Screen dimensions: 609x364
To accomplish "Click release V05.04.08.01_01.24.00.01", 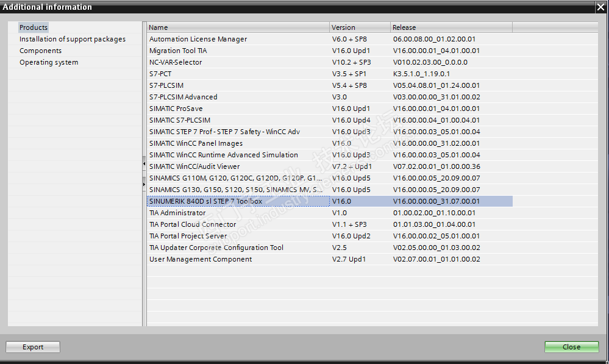I will pos(436,85).
